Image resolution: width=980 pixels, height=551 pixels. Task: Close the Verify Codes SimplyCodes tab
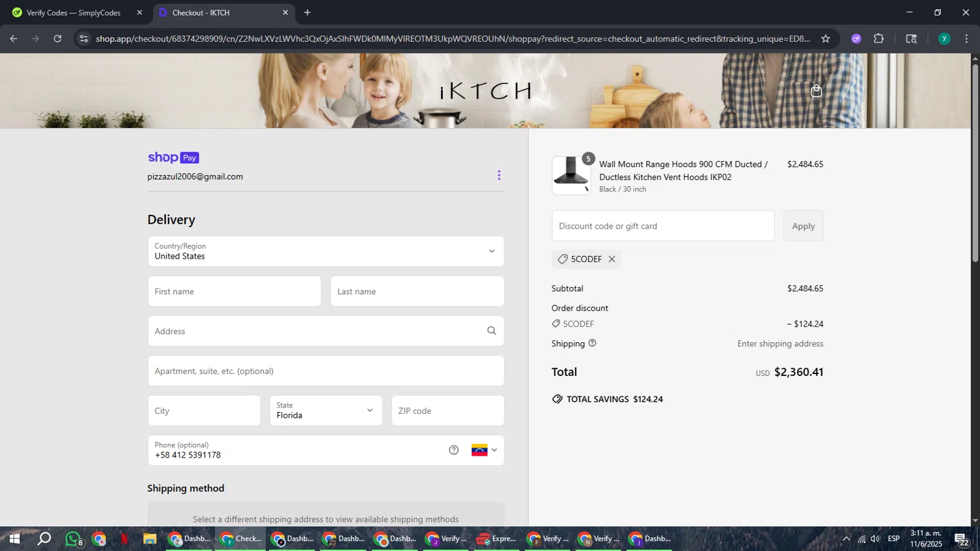[139, 12]
